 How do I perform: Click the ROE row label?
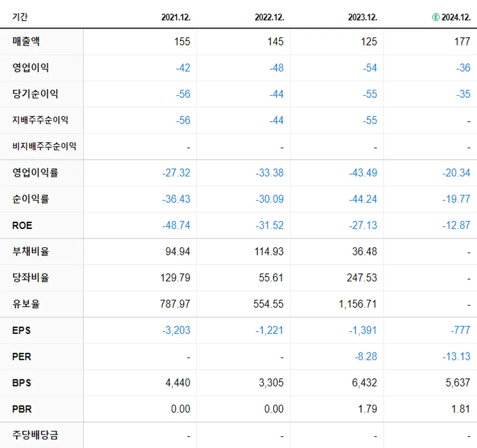(22, 225)
